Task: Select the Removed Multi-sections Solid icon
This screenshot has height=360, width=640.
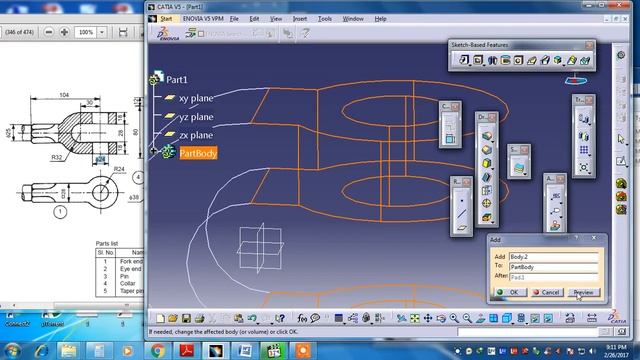Action: [x=585, y=60]
